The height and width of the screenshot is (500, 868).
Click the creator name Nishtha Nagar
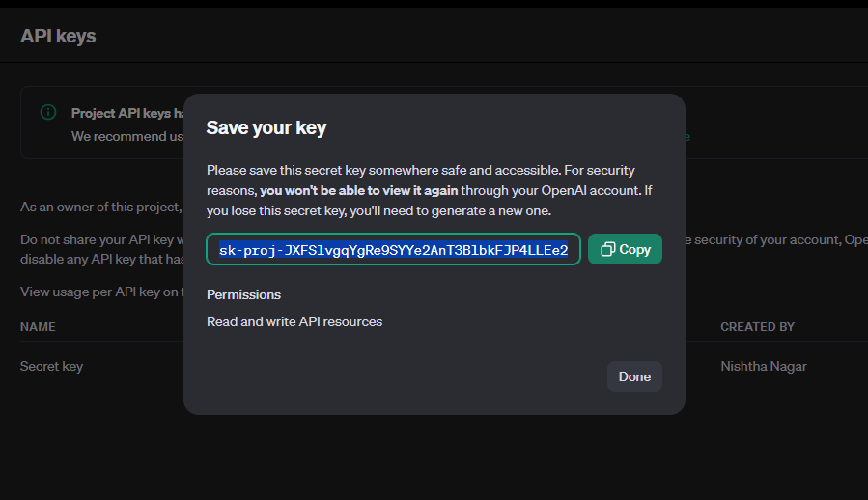[x=764, y=366]
